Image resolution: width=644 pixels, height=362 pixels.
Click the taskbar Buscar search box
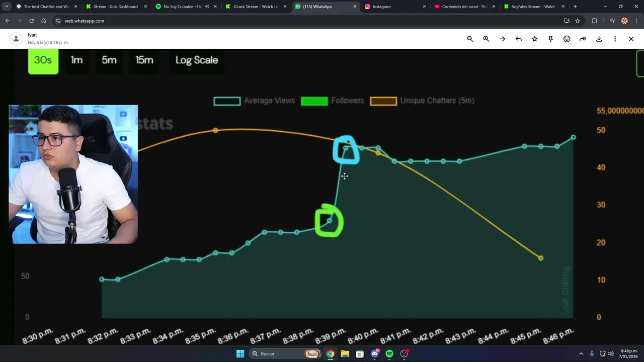coord(286,353)
